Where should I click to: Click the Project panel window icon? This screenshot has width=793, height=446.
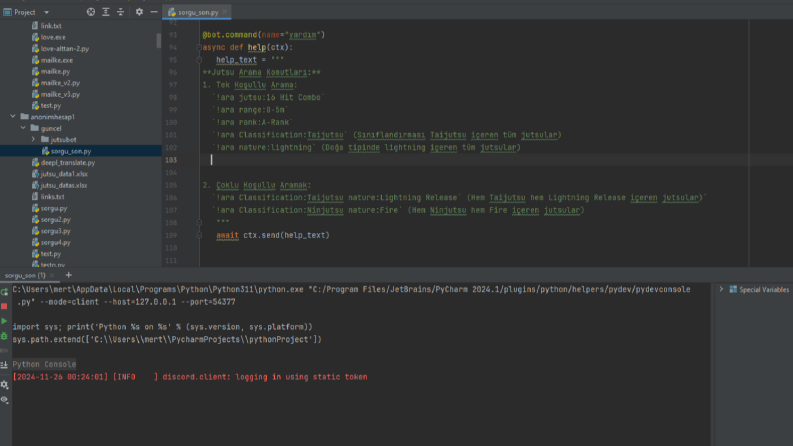[x=7, y=12]
